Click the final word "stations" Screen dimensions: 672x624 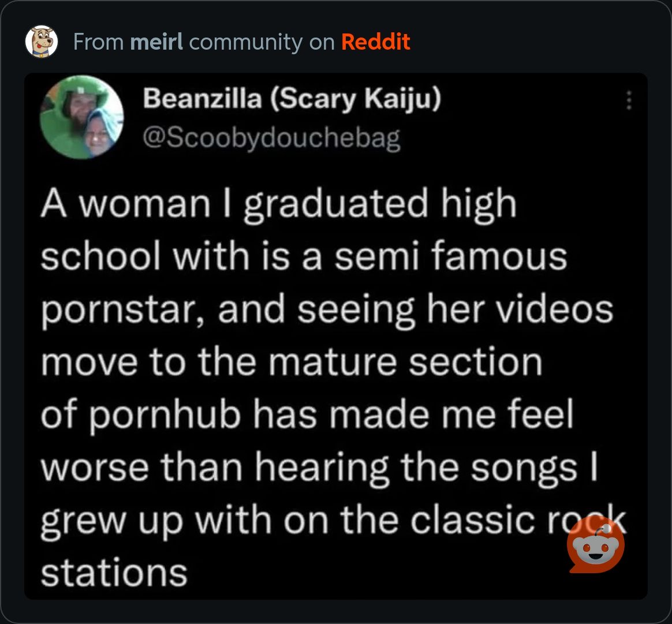(x=114, y=573)
